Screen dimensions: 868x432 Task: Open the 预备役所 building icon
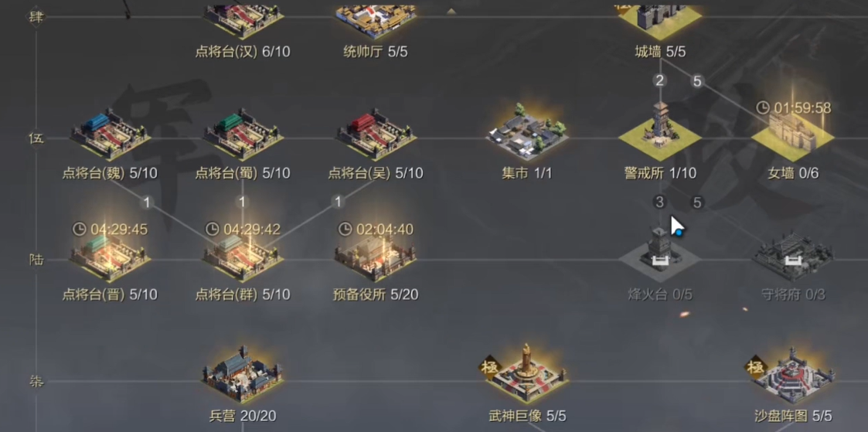click(376, 256)
